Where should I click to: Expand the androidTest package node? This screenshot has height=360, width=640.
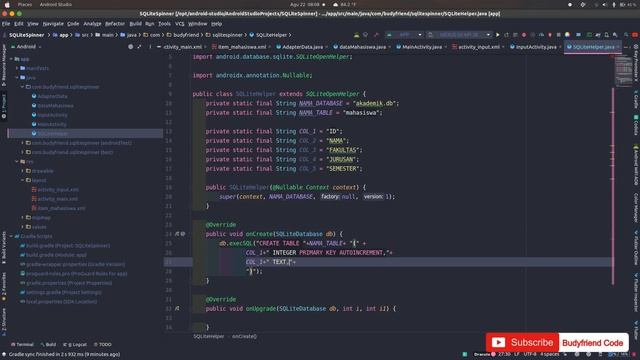pos(22,143)
